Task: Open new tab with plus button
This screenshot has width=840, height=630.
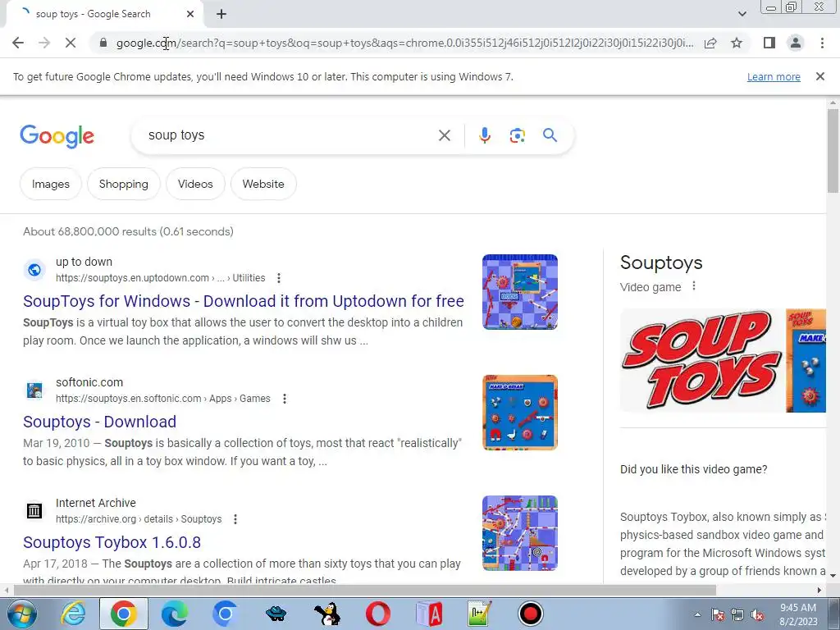Action: [221, 15]
